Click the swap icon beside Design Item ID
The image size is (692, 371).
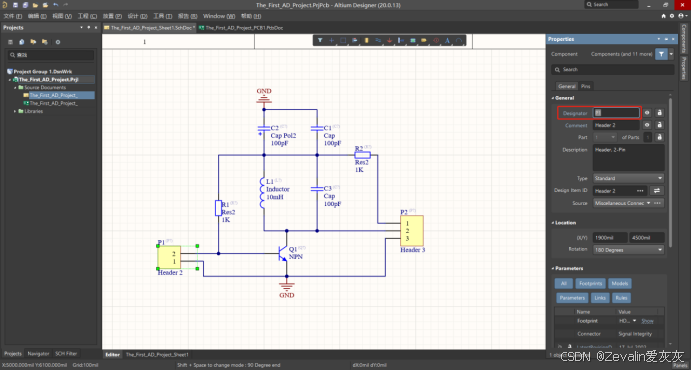pyautogui.click(x=657, y=191)
